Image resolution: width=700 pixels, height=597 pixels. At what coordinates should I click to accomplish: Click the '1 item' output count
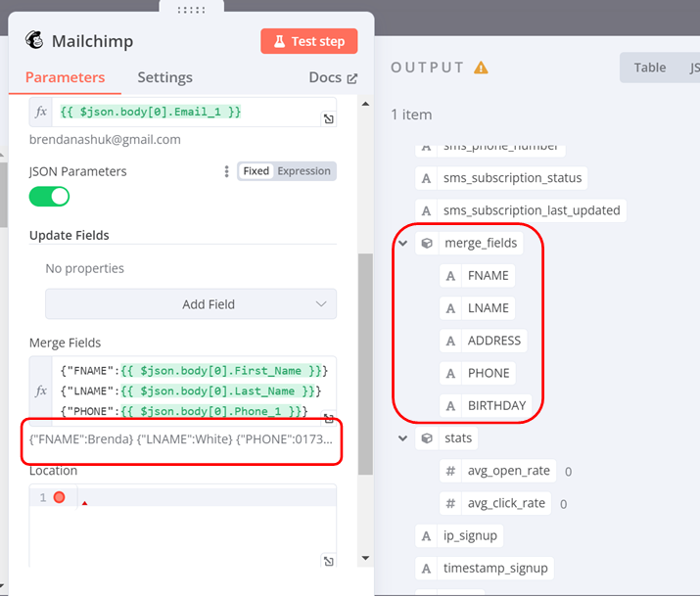411,115
